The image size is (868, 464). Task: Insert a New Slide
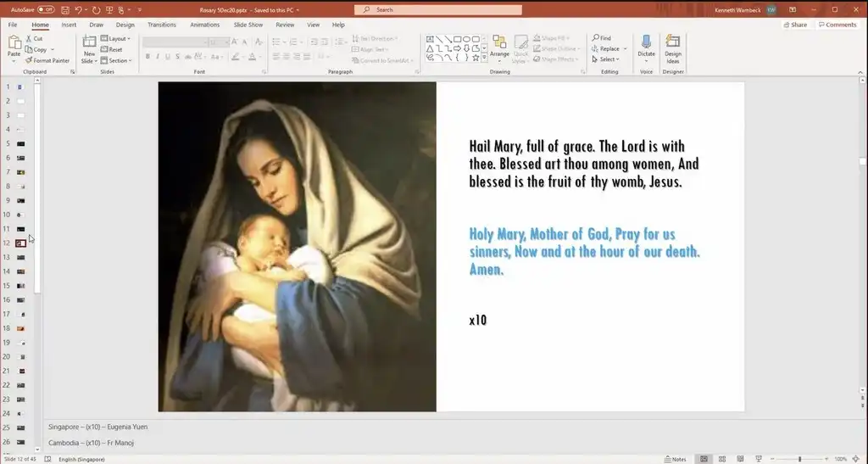pos(89,48)
